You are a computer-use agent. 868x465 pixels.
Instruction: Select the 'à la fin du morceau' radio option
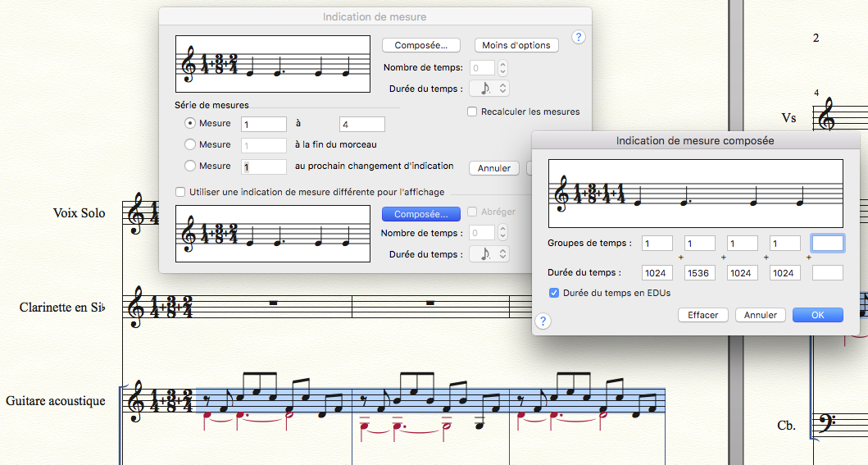point(190,145)
